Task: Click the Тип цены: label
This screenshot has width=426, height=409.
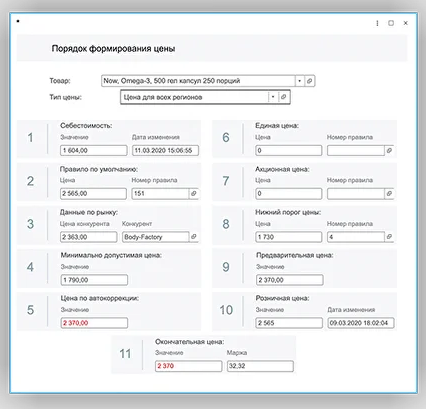Action: point(66,97)
